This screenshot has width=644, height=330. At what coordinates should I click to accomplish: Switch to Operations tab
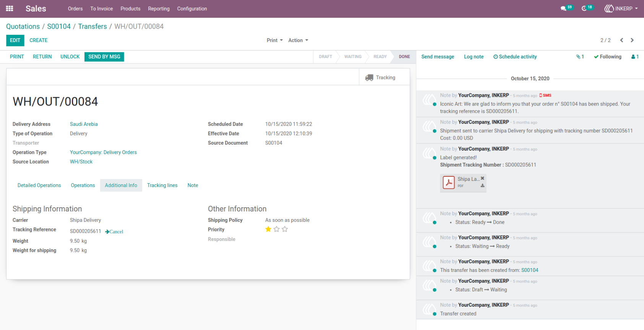click(x=83, y=185)
